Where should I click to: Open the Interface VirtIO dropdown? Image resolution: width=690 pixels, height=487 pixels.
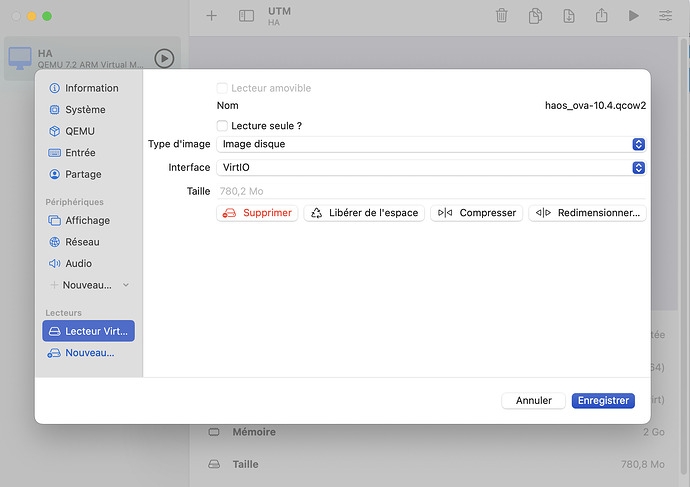point(431,168)
